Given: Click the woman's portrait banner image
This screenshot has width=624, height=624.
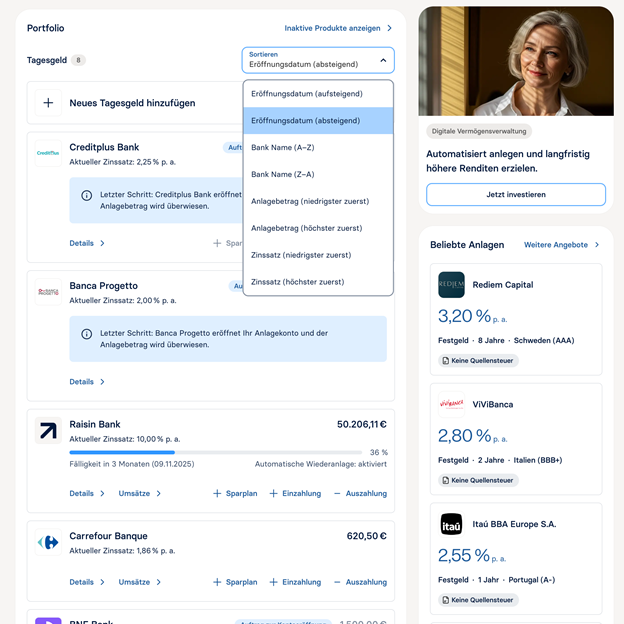Looking at the screenshot, I should [516, 61].
